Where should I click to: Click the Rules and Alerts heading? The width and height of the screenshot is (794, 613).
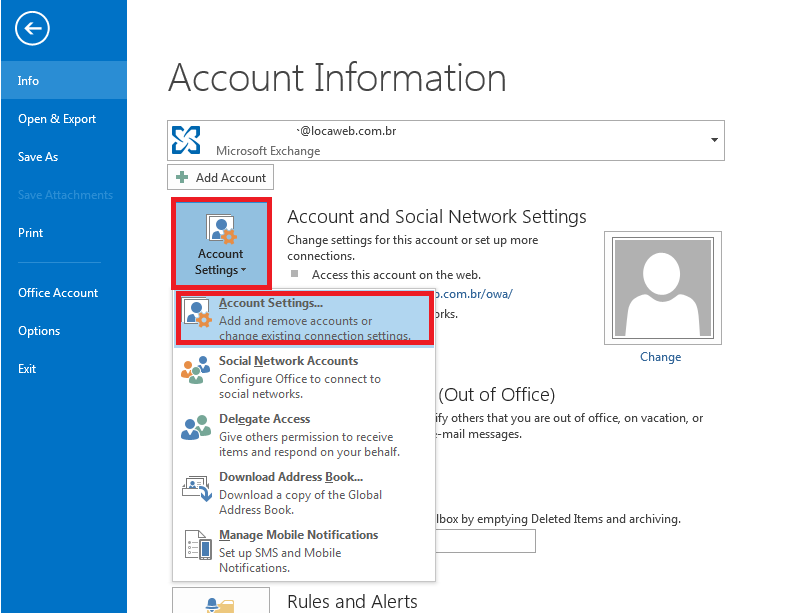tap(352, 601)
